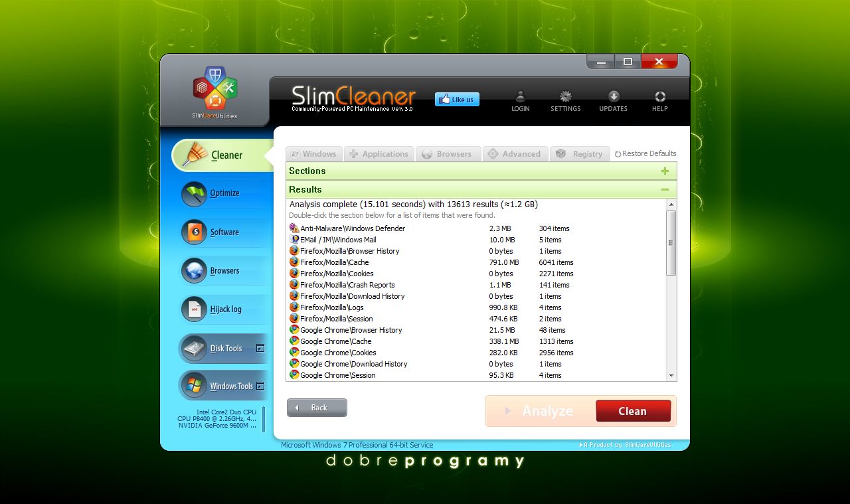
Task: Open the Browsers sidebar section
Action: [x=224, y=271]
